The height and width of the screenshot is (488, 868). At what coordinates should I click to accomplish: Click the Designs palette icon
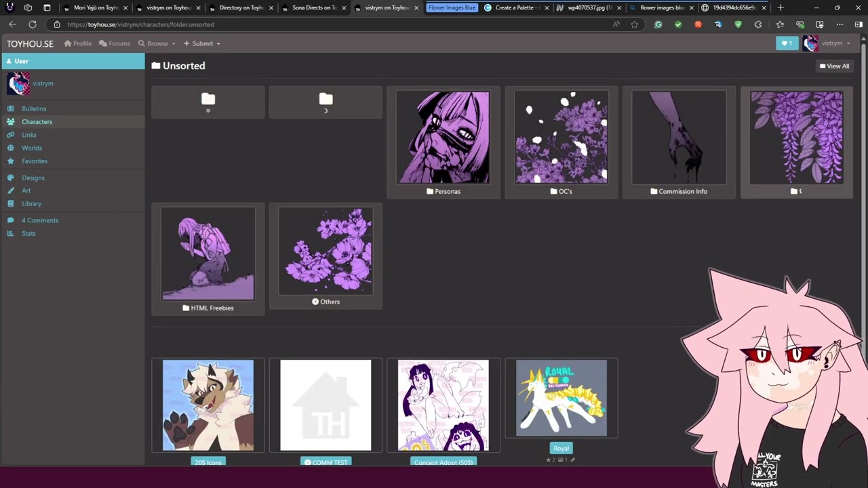coord(10,178)
